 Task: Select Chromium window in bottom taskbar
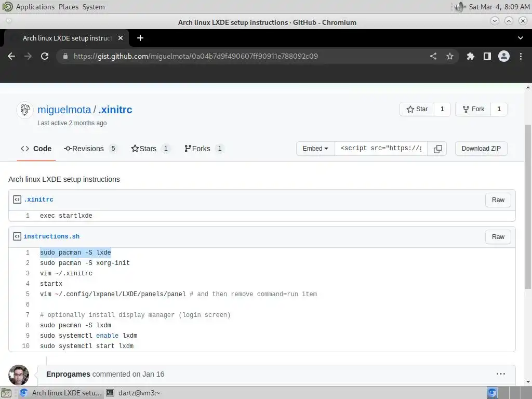61,393
